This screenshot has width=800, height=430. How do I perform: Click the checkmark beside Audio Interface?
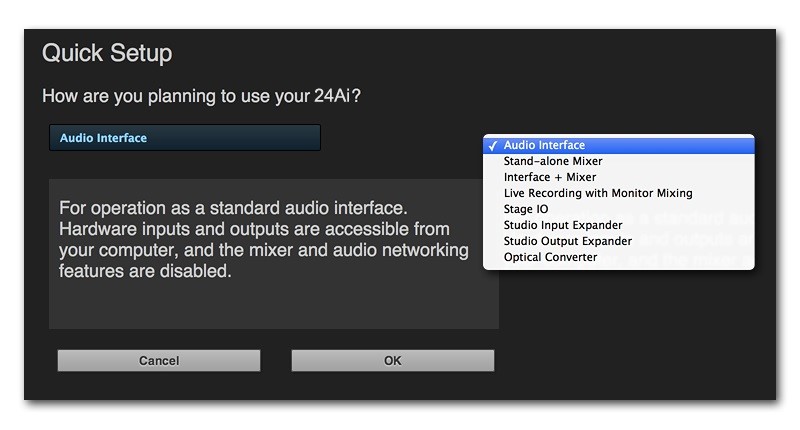pos(493,145)
